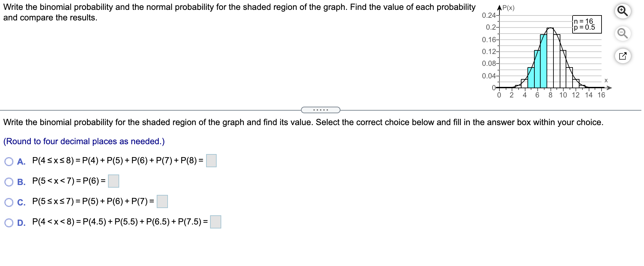Select choice A for the binomial probability
Screen dimensions: 644x266
coord(9,160)
